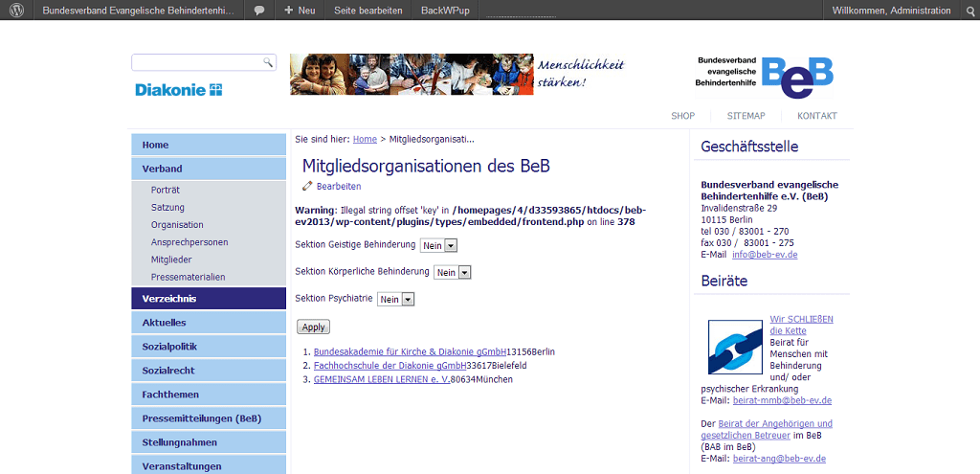
Task: Click admin bar magnifier search icon
Action: (x=970, y=11)
